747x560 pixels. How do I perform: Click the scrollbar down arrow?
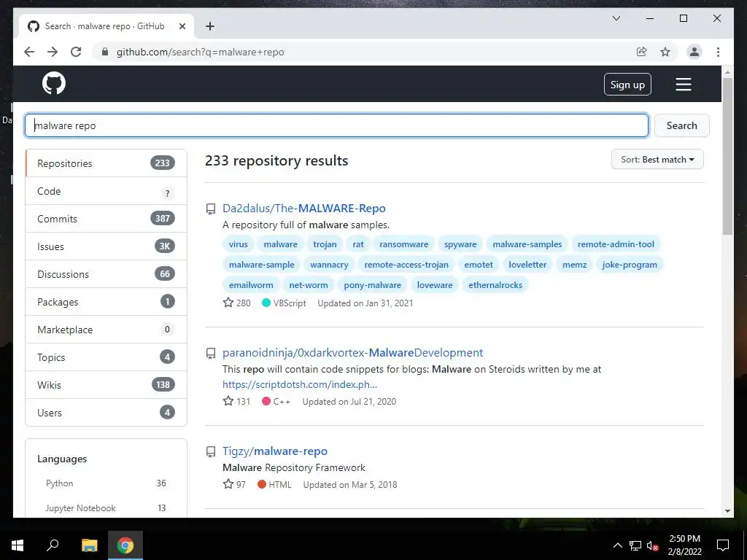coord(727,511)
